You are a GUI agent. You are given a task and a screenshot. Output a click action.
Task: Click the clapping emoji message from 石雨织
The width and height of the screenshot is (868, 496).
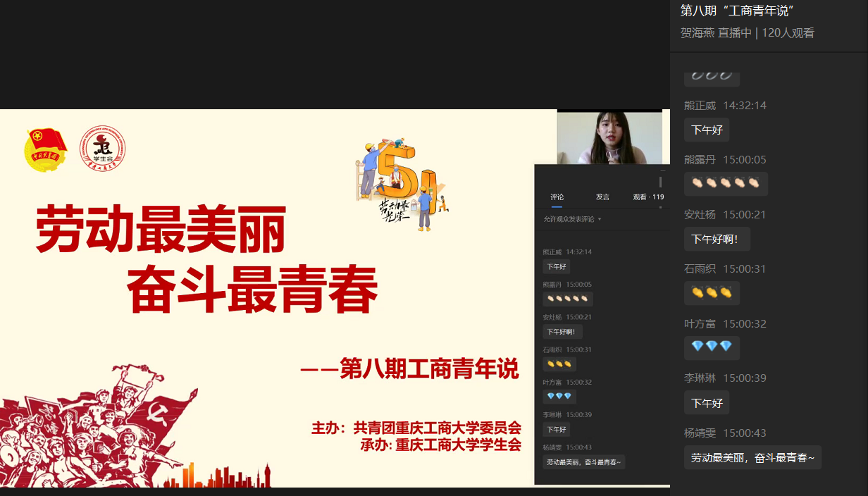point(712,293)
